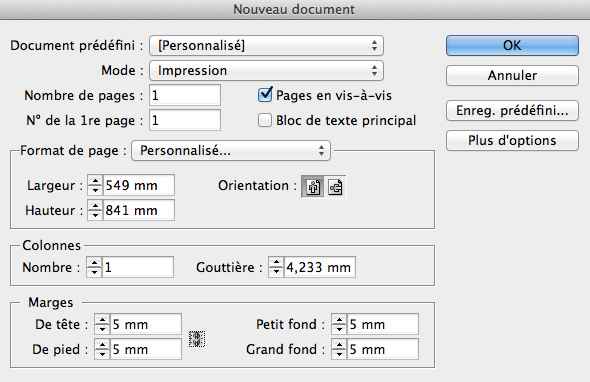Increase column Nombre with stepper up arrow
This screenshot has width=590, height=382.
click(94, 263)
